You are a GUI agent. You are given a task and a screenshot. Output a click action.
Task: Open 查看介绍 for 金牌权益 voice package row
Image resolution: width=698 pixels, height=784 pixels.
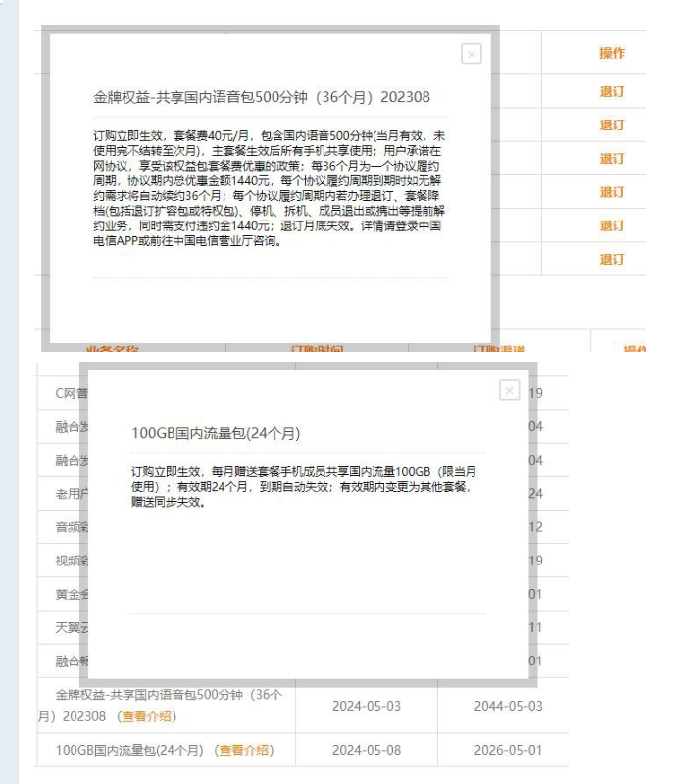146,716
